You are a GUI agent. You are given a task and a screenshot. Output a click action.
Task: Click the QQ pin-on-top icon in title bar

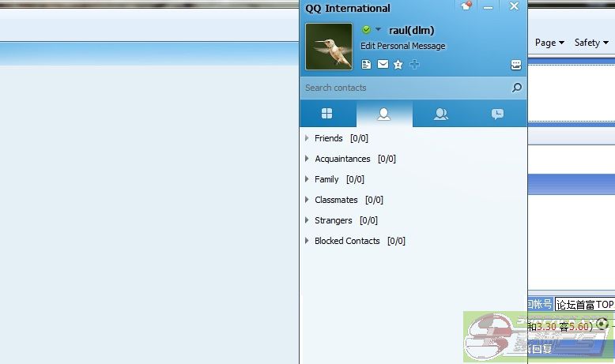(466, 6)
